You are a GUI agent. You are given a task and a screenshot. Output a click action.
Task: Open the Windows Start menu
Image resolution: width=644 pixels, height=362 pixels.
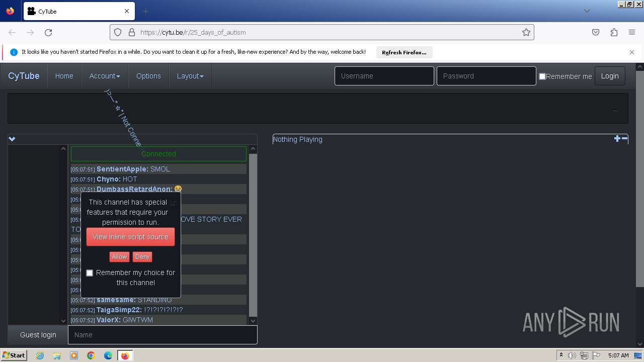14,355
